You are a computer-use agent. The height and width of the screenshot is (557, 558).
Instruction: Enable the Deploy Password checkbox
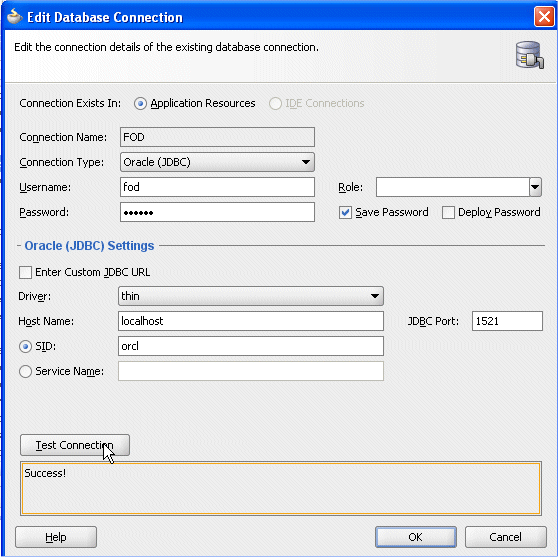[x=448, y=212]
